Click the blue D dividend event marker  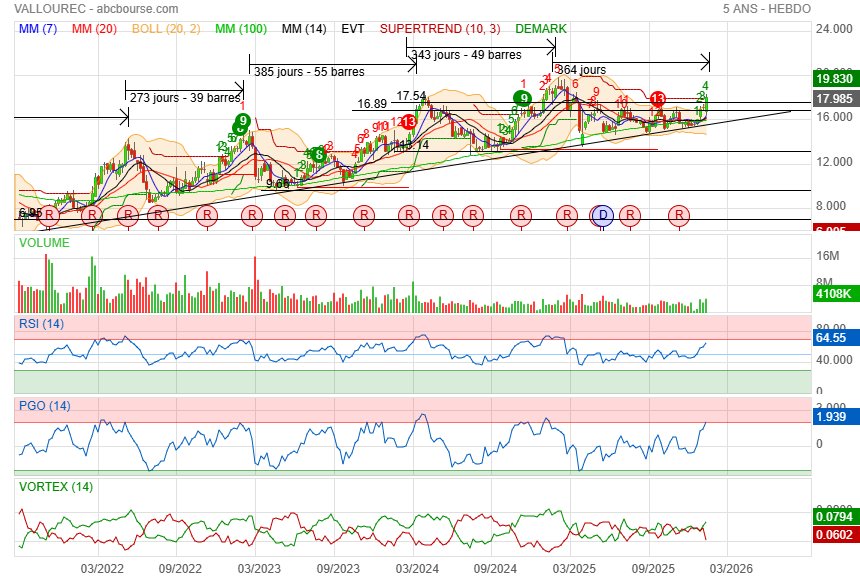(603, 215)
